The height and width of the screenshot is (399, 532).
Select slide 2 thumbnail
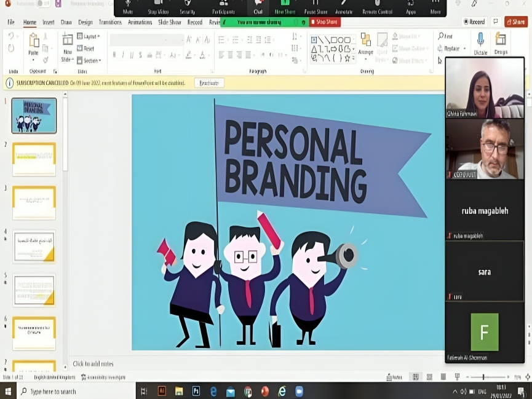(34, 159)
